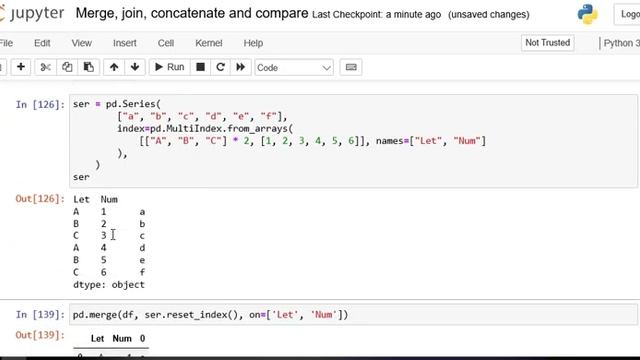Screen dimensions: 640x360
Task: Restart kernel and run all fast-forward icon
Action: tap(241, 67)
